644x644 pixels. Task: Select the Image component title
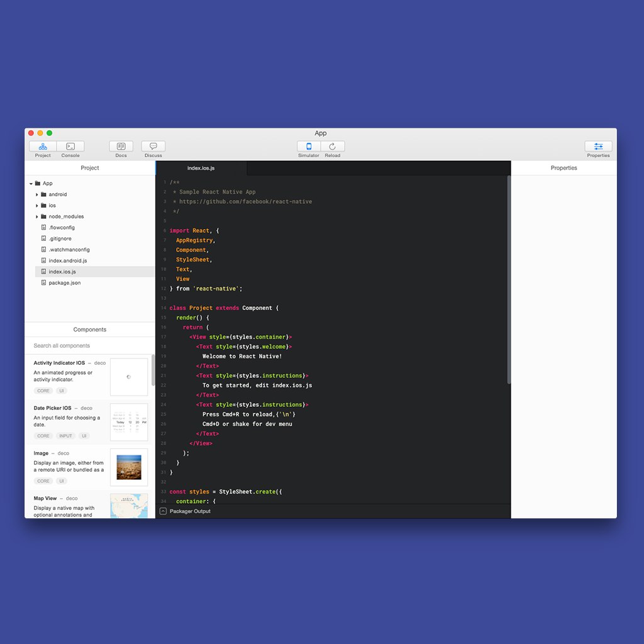[41, 453]
